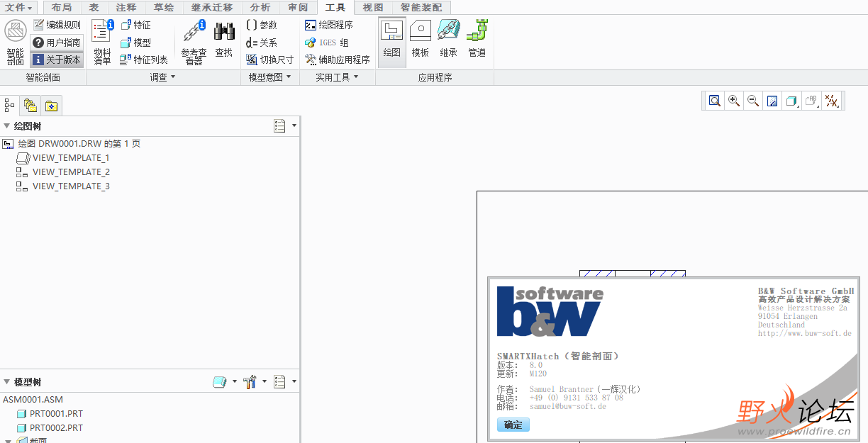Click the refit zoom window icon
868x443 pixels.
pyautogui.click(x=715, y=101)
